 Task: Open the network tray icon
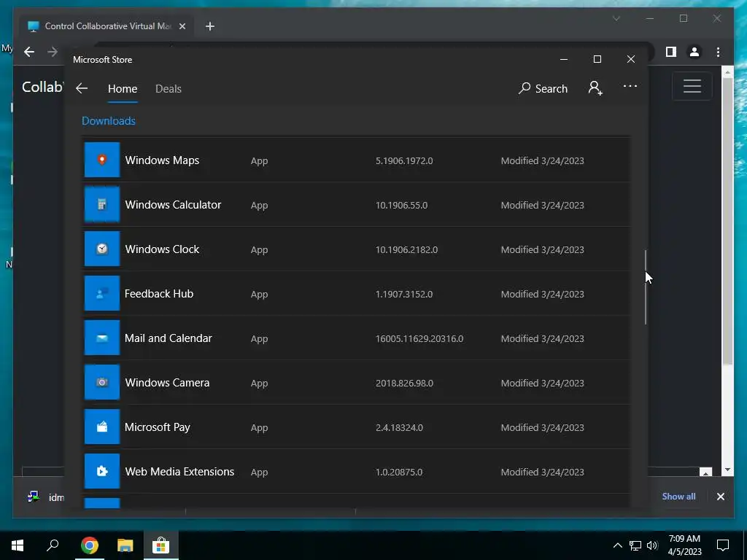(635, 545)
